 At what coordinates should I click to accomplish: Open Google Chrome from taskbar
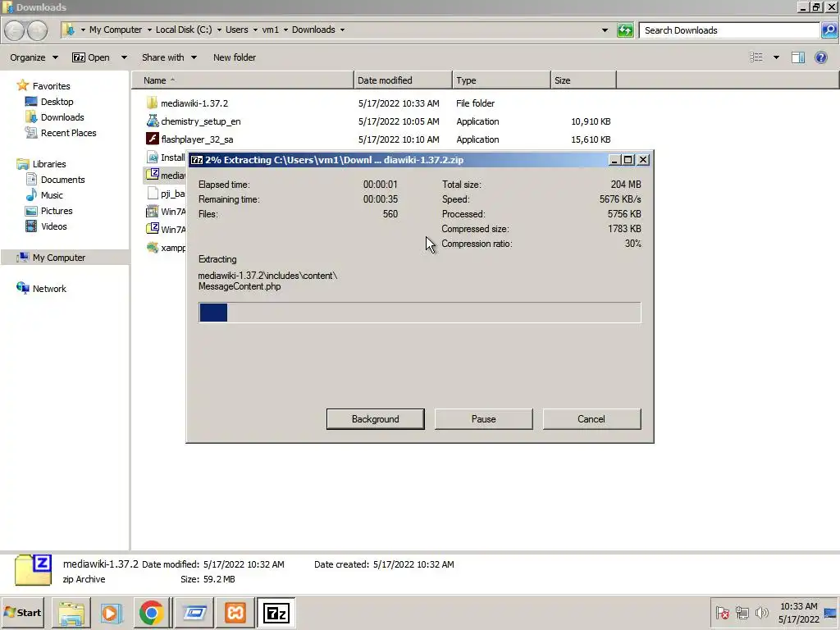click(152, 612)
